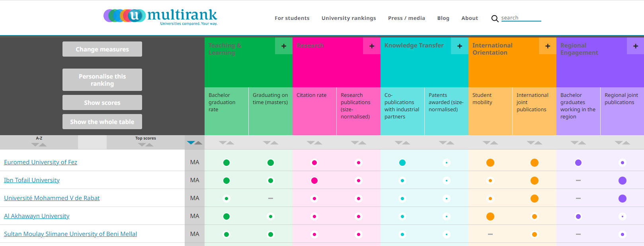Click Ibn Tofail Regional joint publications dot

click(x=623, y=181)
